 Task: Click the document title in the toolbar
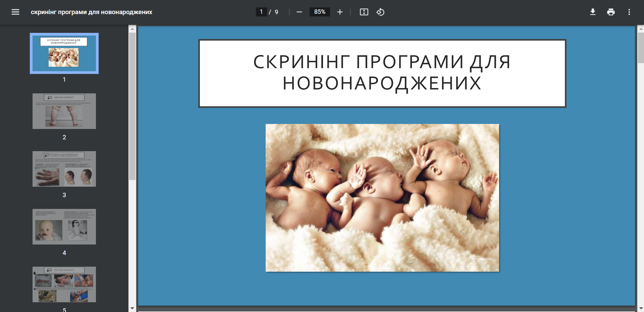pyautogui.click(x=92, y=12)
